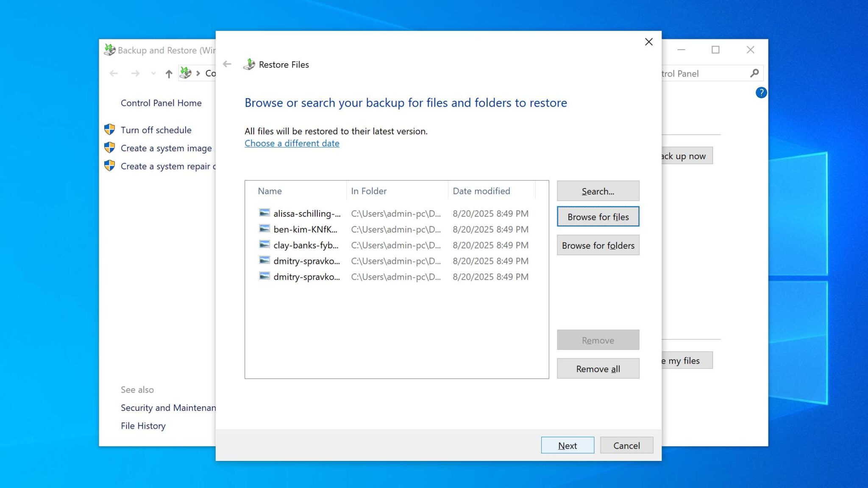Screen dimensions: 868x488
Task: Expand the breadcrumb chevron after the backup icon
Action: point(198,73)
